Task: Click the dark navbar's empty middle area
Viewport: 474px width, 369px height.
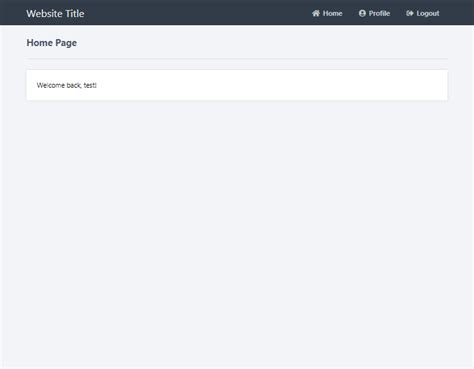Action: (x=197, y=13)
